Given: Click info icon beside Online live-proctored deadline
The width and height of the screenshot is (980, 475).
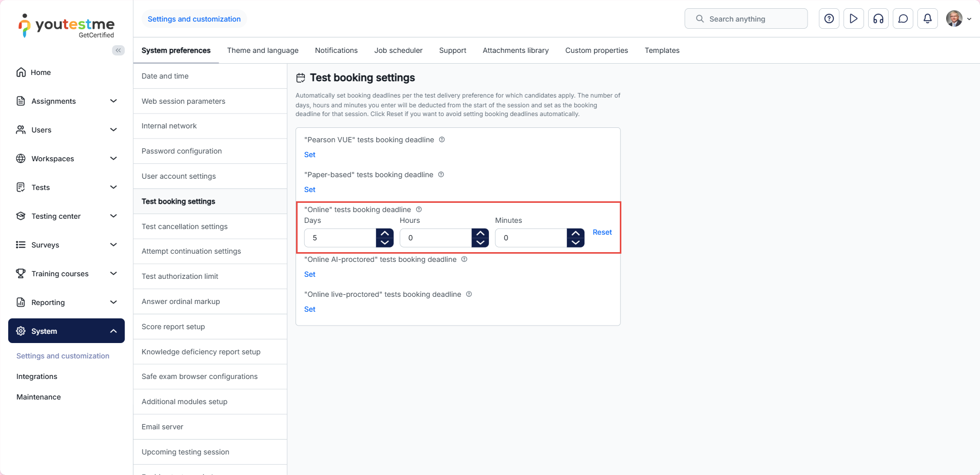Looking at the screenshot, I should click(x=469, y=294).
